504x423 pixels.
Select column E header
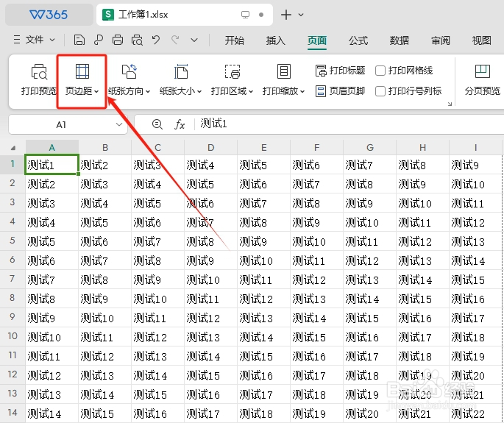[264, 148]
